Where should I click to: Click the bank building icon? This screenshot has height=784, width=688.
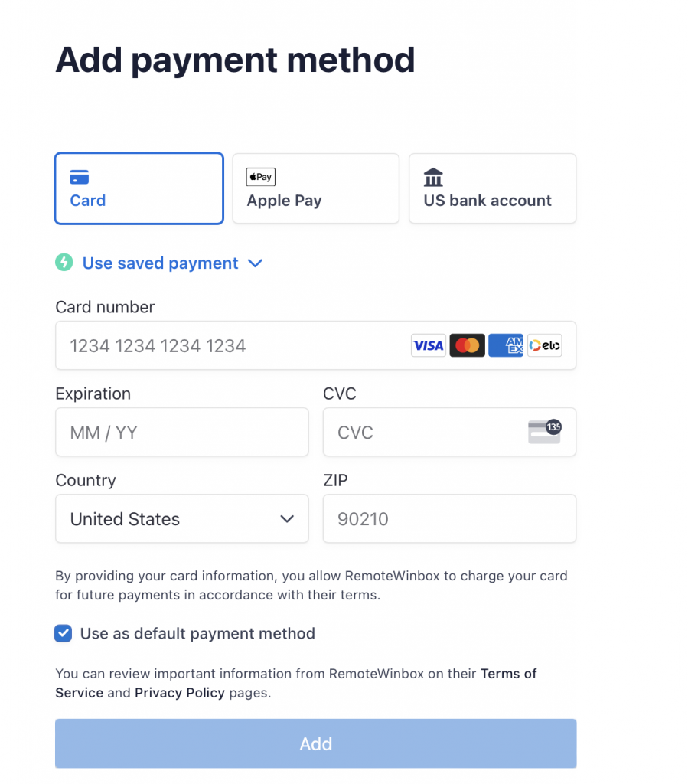coord(433,176)
